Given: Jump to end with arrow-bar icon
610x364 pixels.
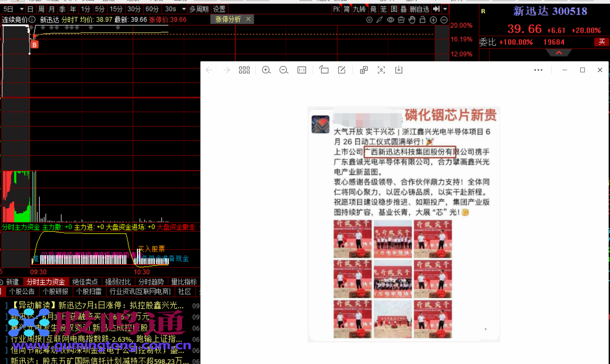Looking at the screenshot, I should 436,9.
